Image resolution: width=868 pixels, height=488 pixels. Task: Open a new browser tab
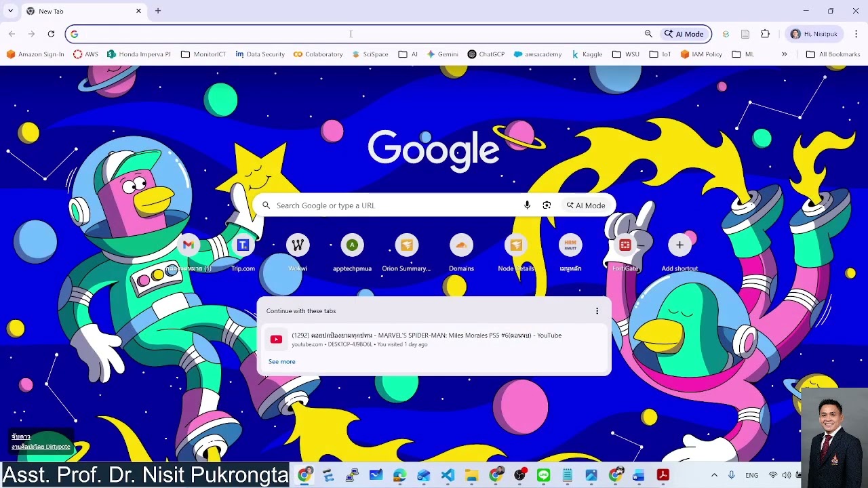point(158,11)
